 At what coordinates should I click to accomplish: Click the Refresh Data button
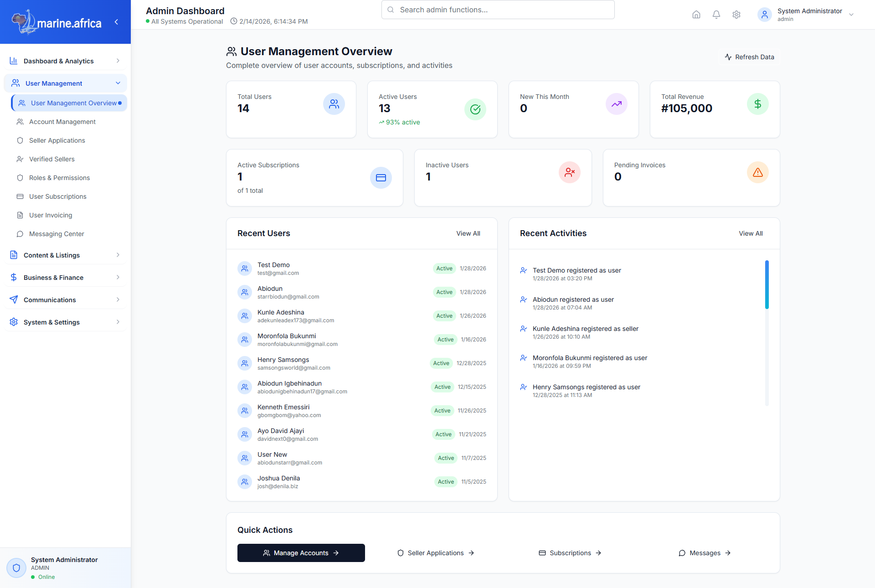(749, 57)
